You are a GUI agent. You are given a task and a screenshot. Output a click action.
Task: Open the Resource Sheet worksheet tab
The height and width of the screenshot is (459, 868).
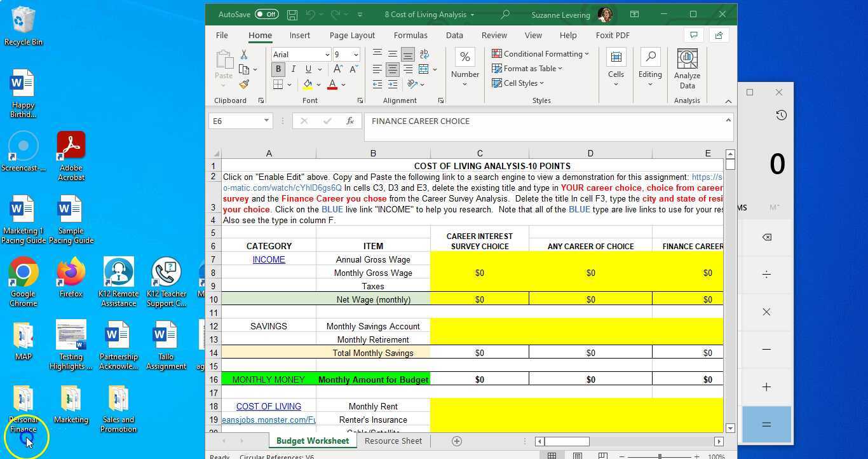(x=393, y=441)
